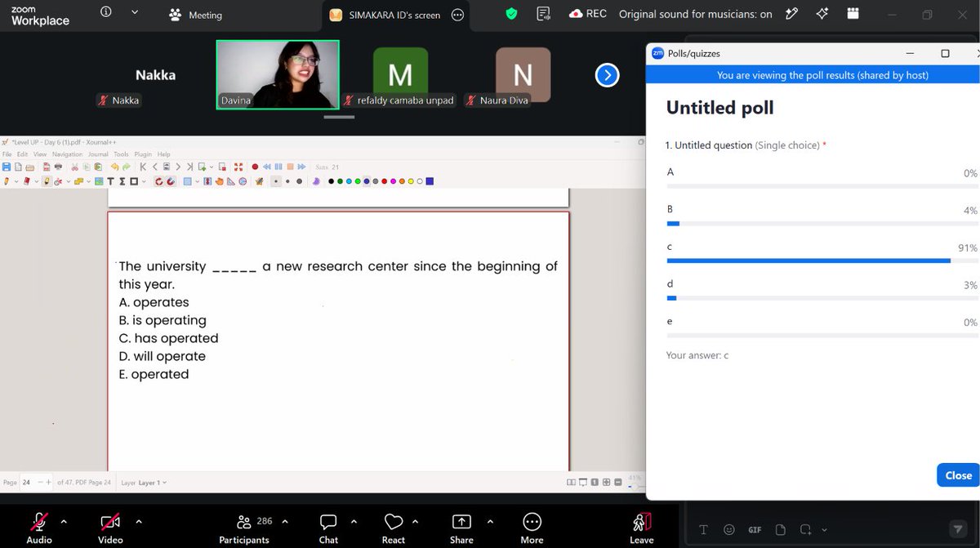Start video with the Video button
The width and height of the screenshot is (980, 548).
pos(110,527)
